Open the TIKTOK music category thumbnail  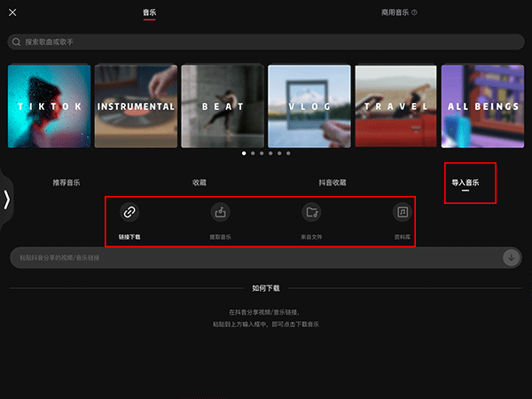point(49,106)
